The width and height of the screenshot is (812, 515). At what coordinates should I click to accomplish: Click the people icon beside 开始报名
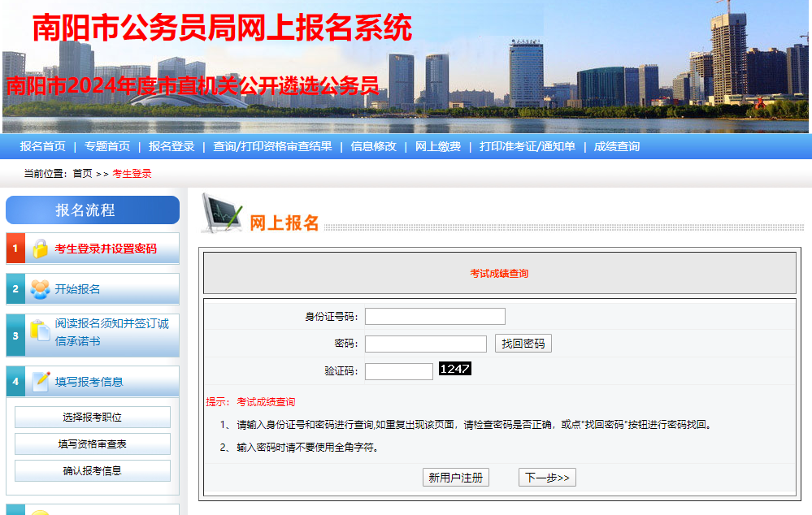pos(40,289)
